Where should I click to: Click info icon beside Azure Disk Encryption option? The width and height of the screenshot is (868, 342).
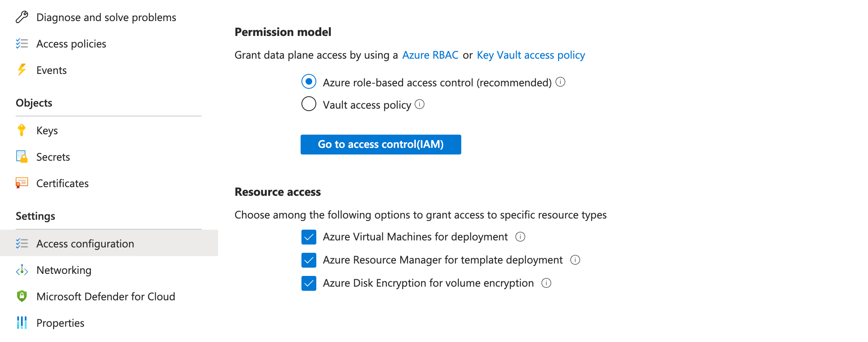tap(546, 283)
